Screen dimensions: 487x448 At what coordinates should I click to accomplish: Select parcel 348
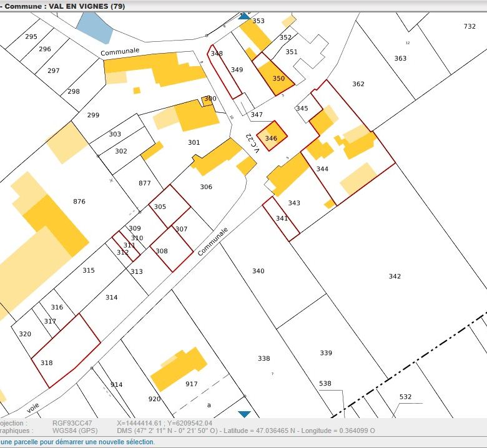click(217, 54)
